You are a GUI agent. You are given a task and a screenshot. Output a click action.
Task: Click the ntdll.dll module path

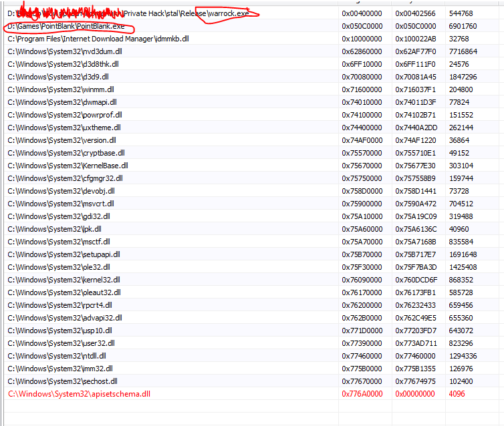point(57,356)
